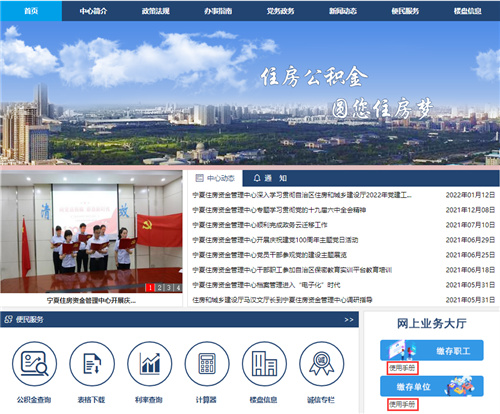Screen dimensions: 500x414
Task: Jump to slide 4 of the carousel
Action: [x=178, y=288]
